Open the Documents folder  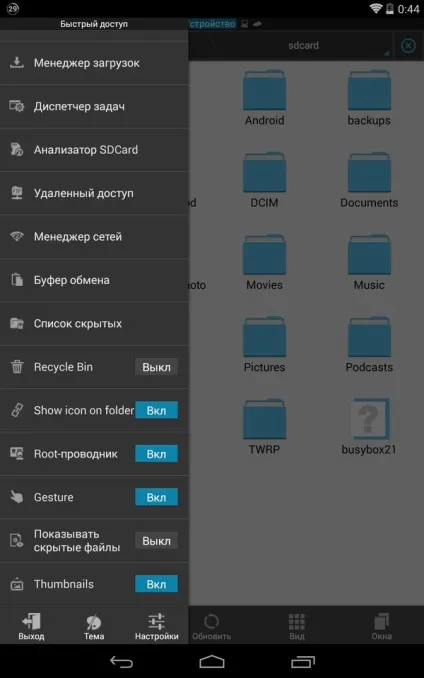pyautogui.click(x=369, y=180)
